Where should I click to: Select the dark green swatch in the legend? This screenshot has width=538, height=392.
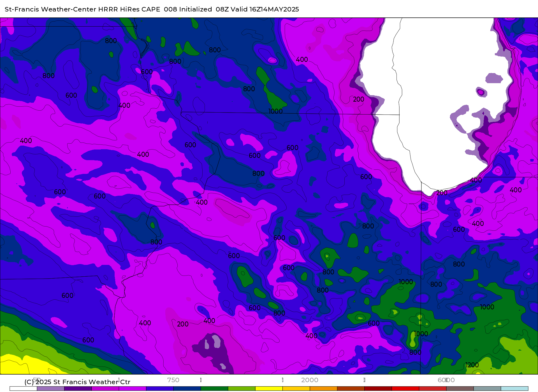214,388
